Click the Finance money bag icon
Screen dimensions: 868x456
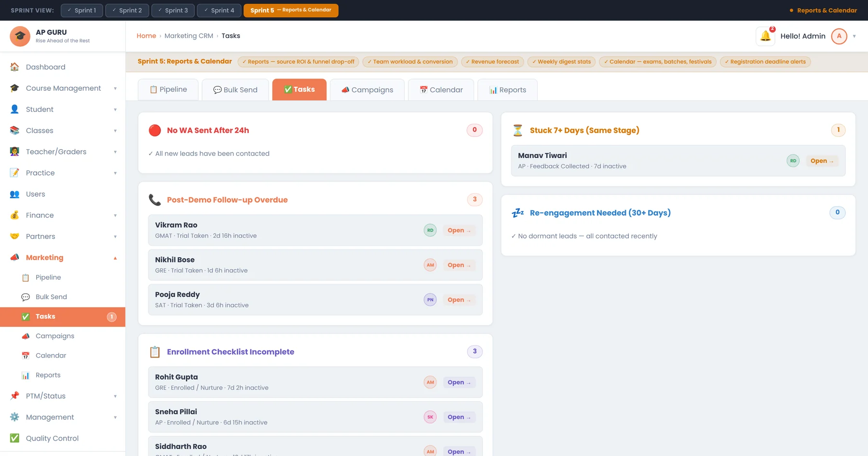tap(15, 216)
